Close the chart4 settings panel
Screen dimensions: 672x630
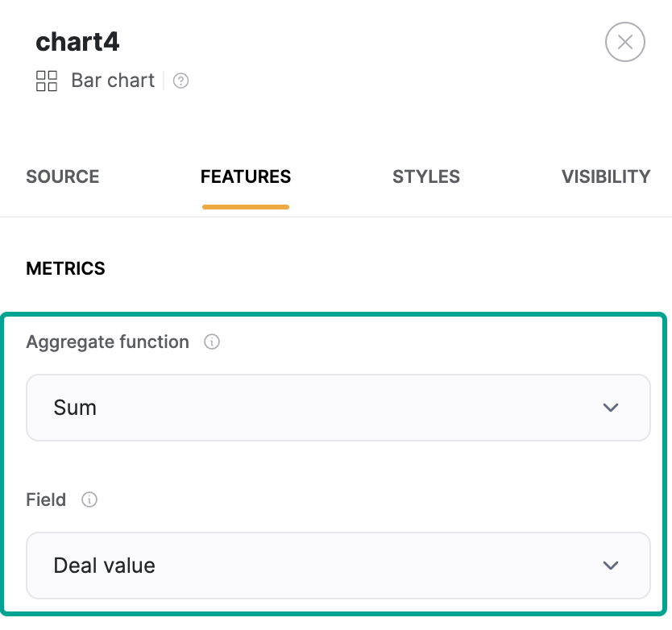(624, 42)
